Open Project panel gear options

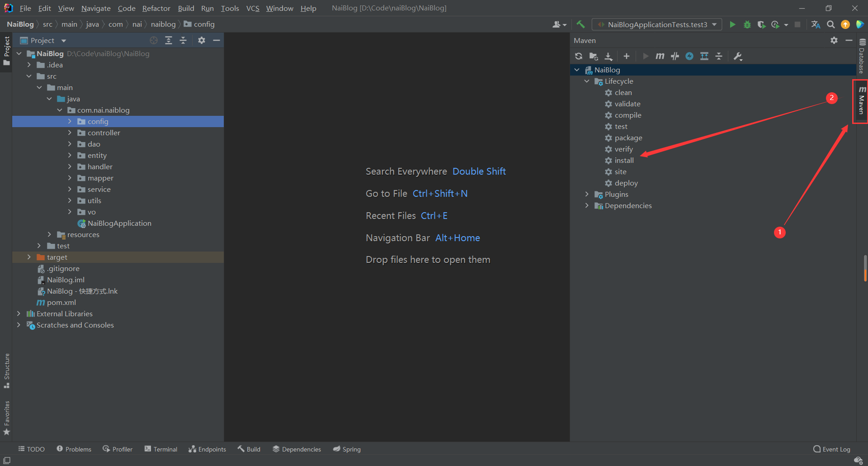point(202,40)
